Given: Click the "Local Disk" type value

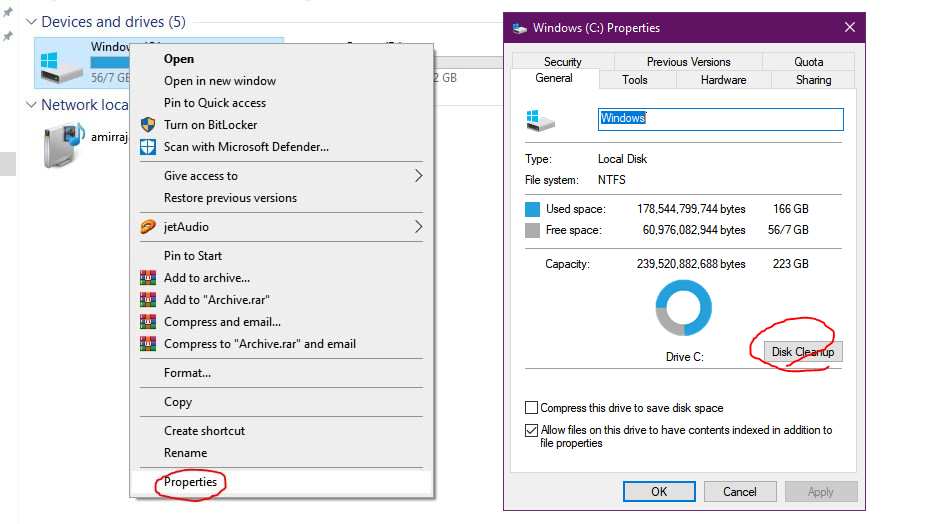Looking at the screenshot, I should coord(622,159).
